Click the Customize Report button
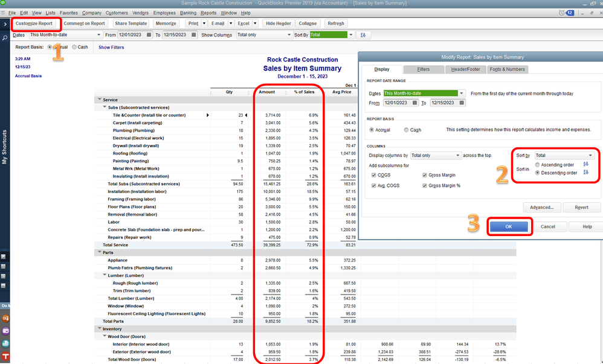The image size is (603, 364). coord(34,24)
